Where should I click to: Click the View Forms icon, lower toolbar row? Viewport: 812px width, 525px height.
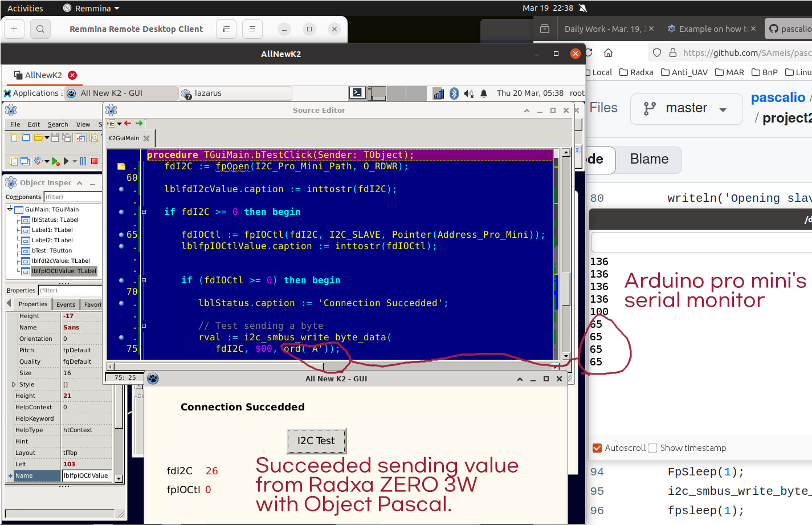[25, 161]
